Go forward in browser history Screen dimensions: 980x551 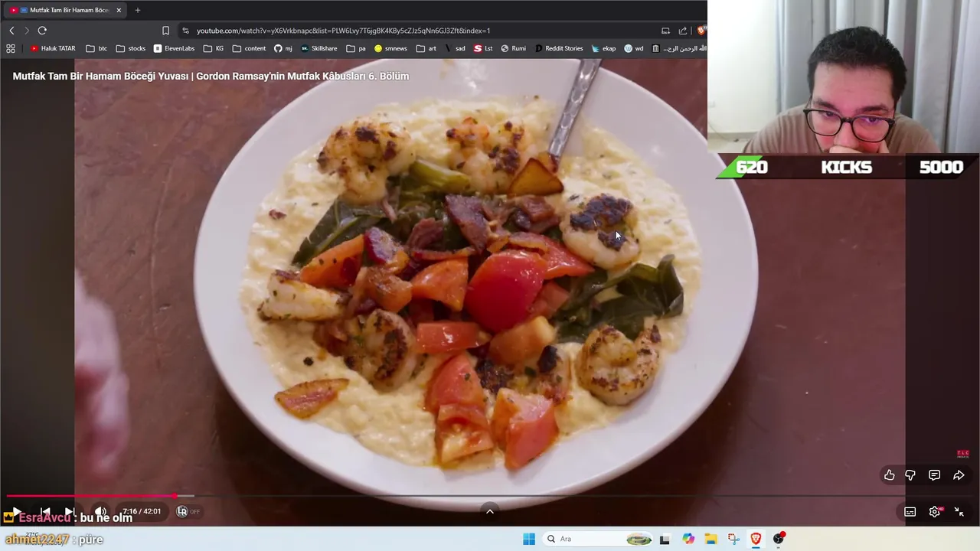(x=27, y=31)
